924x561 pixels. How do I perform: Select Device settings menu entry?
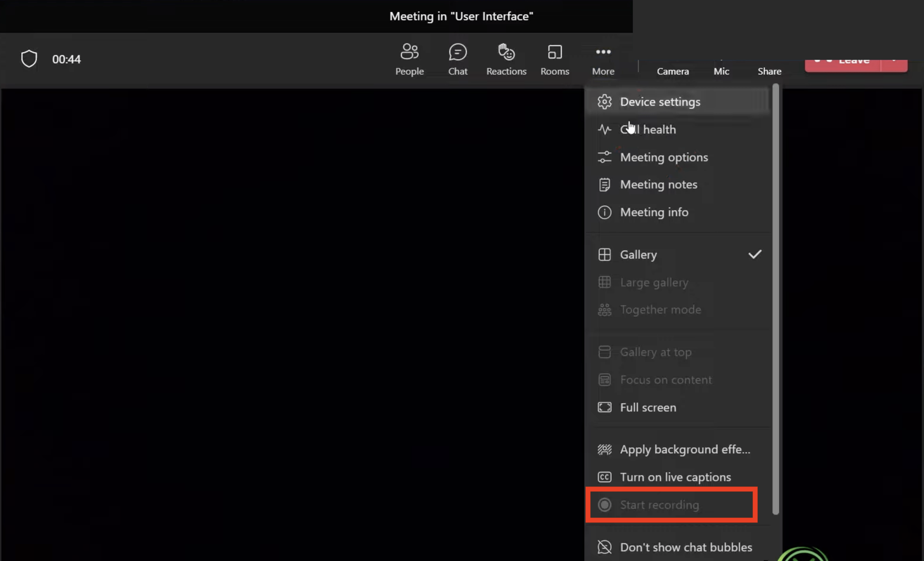pos(677,102)
